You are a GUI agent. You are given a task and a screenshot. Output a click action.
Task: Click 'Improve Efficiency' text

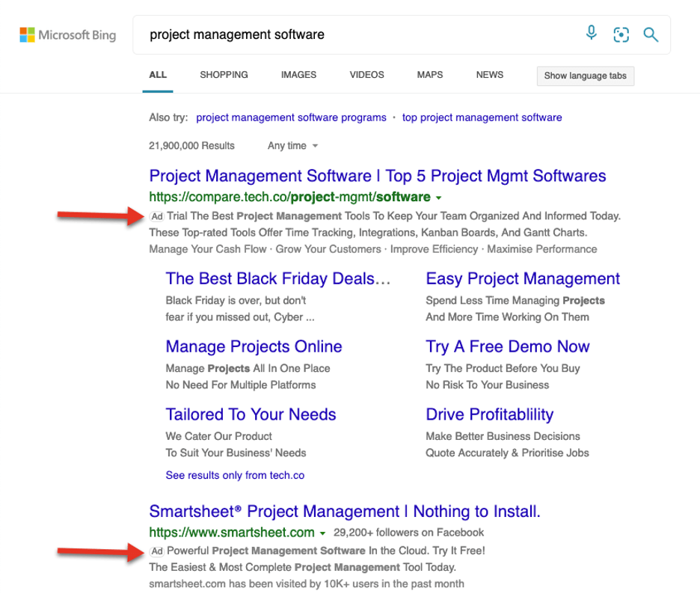tap(434, 249)
